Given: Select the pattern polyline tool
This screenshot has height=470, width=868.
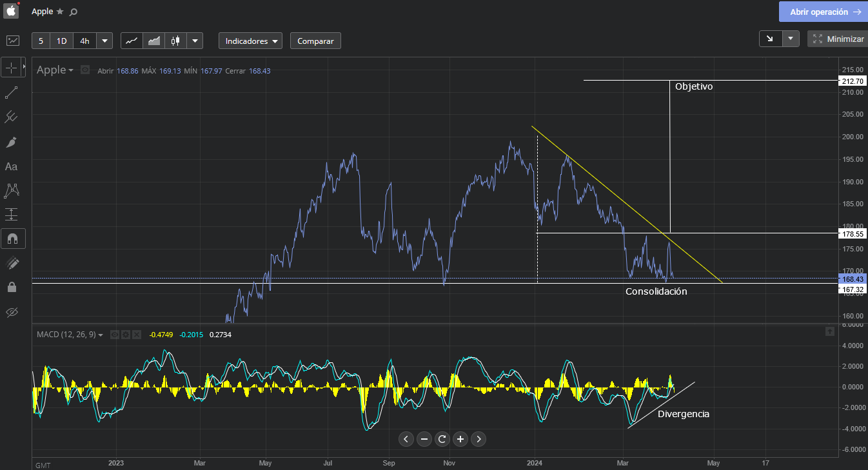Looking at the screenshot, I should (11, 190).
